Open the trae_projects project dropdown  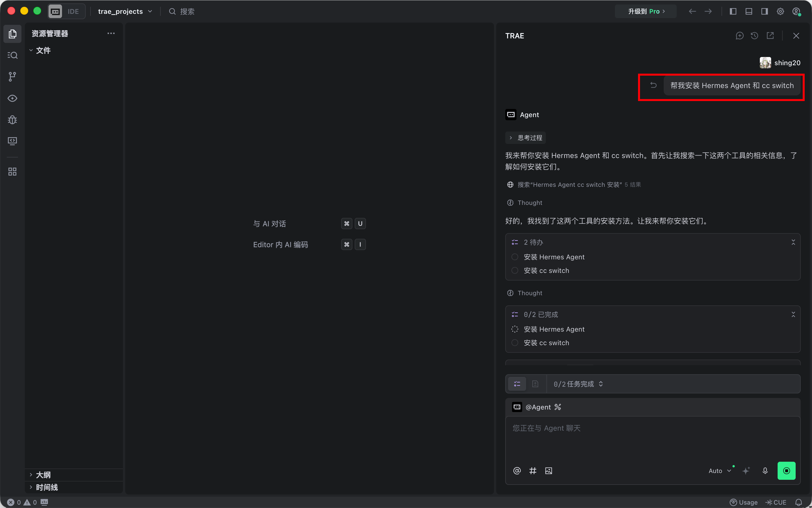coord(125,11)
